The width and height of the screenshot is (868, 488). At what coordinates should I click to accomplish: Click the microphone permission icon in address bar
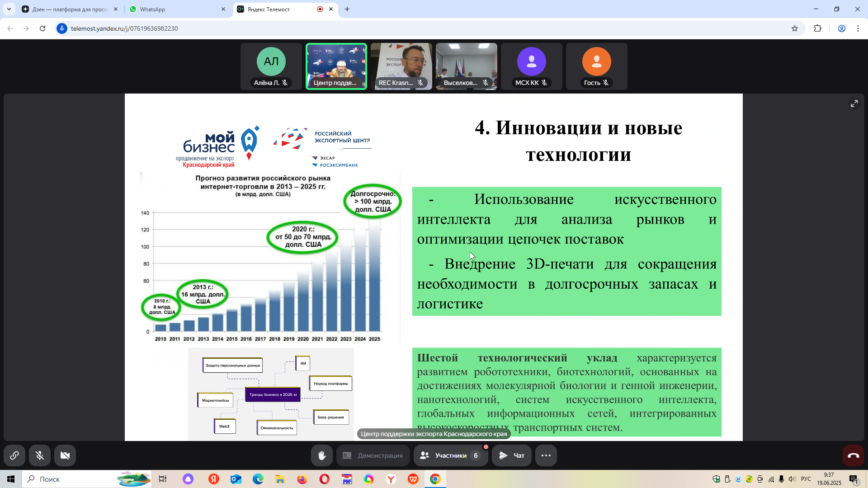click(x=62, y=28)
